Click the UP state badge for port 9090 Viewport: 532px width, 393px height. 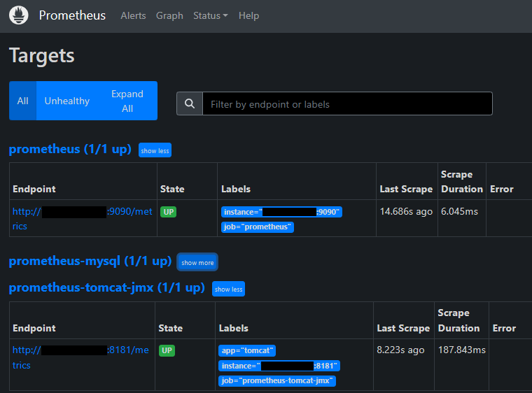168,212
